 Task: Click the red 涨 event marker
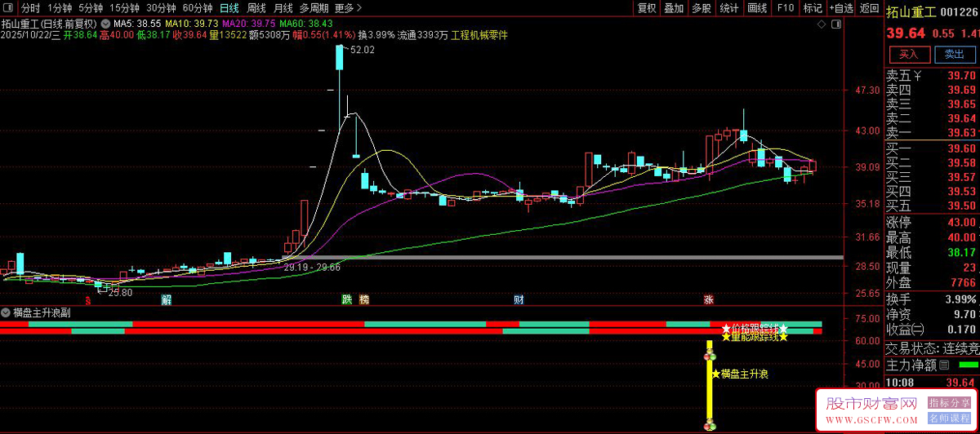(x=708, y=299)
